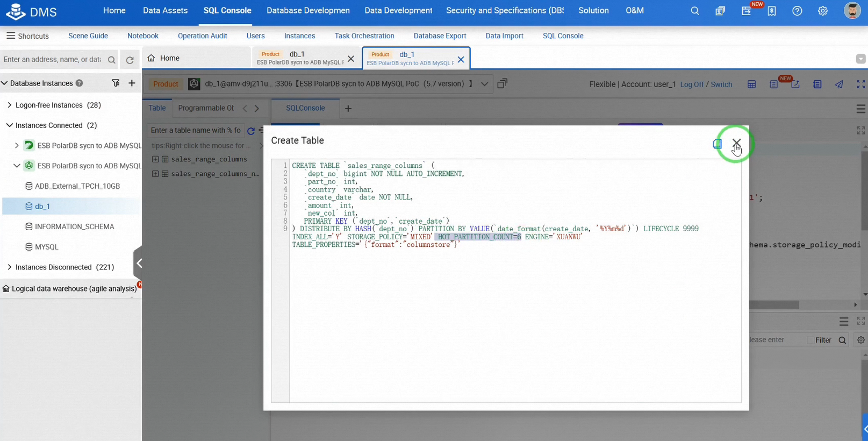Open the Operation Audit shortcut
This screenshot has height=441, width=868.
203,36
